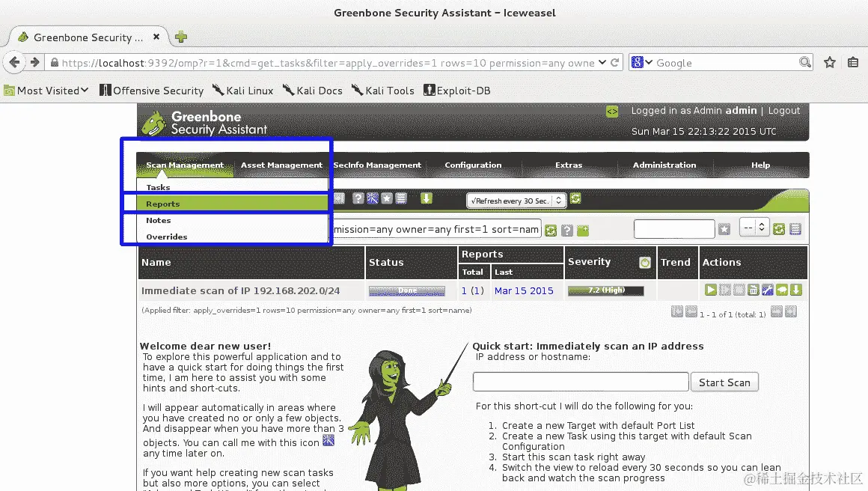Screen dimensions: 868x491
Task: Open the saved filter selector showing dashes
Action: point(754,228)
